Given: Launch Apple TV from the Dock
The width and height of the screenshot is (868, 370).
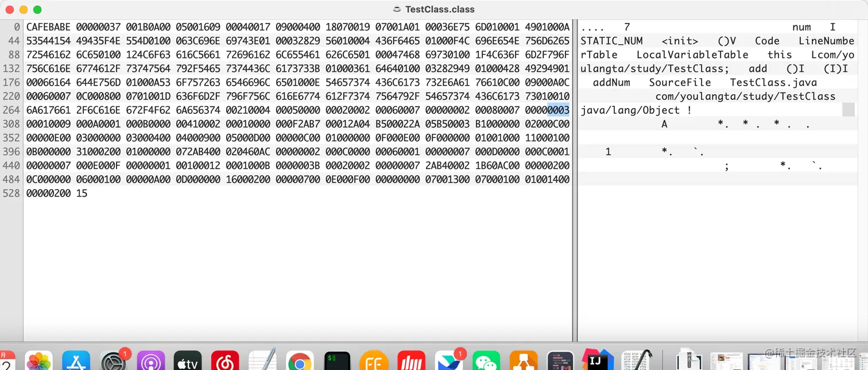Looking at the screenshot, I should (x=188, y=361).
